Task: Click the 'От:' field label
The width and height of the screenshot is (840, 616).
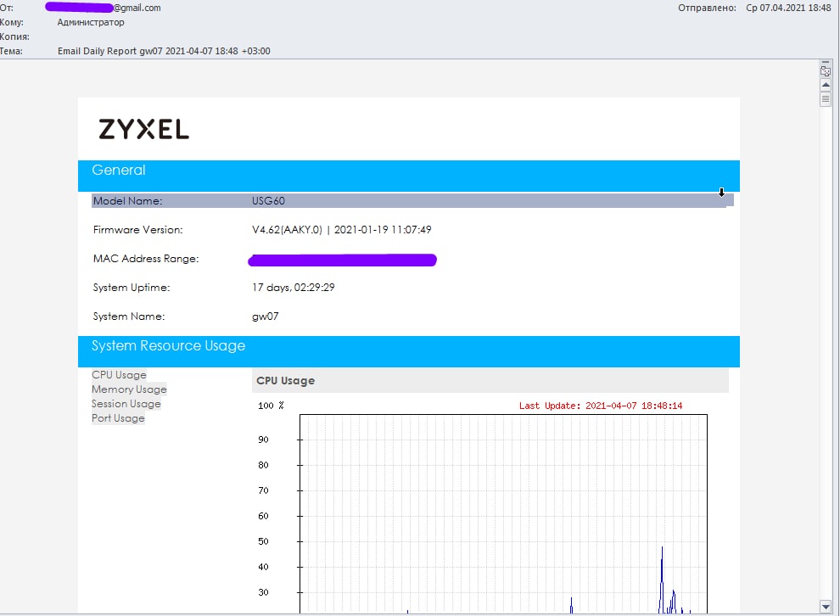Action: click(7, 8)
